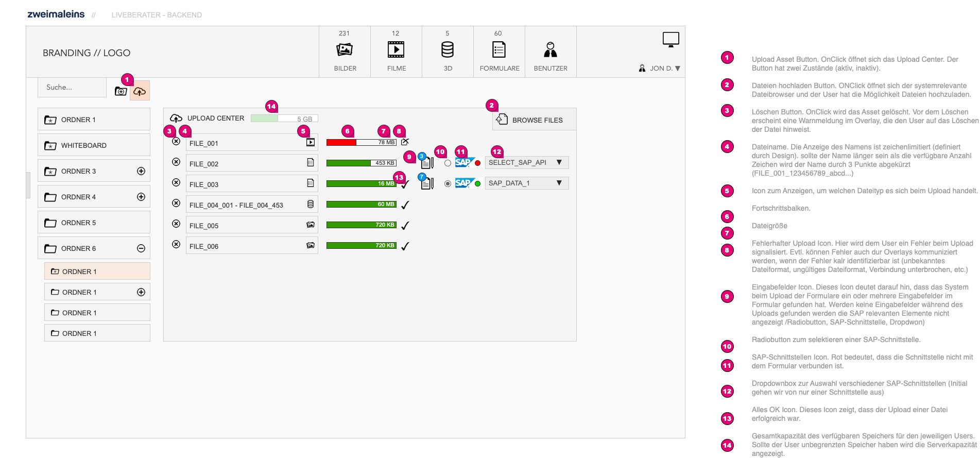
Task: Open the SELECT_SAP_API dropdown
Action: click(x=526, y=162)
